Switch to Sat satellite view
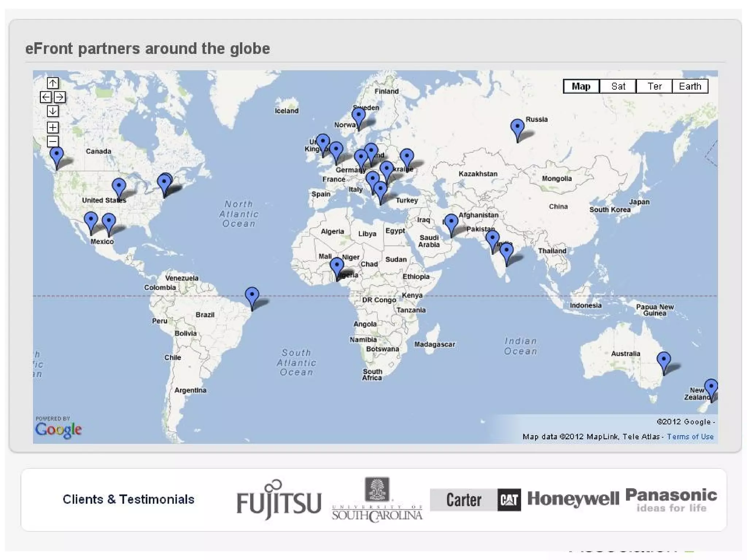This screenshot has width=747, height=560. 618,86
